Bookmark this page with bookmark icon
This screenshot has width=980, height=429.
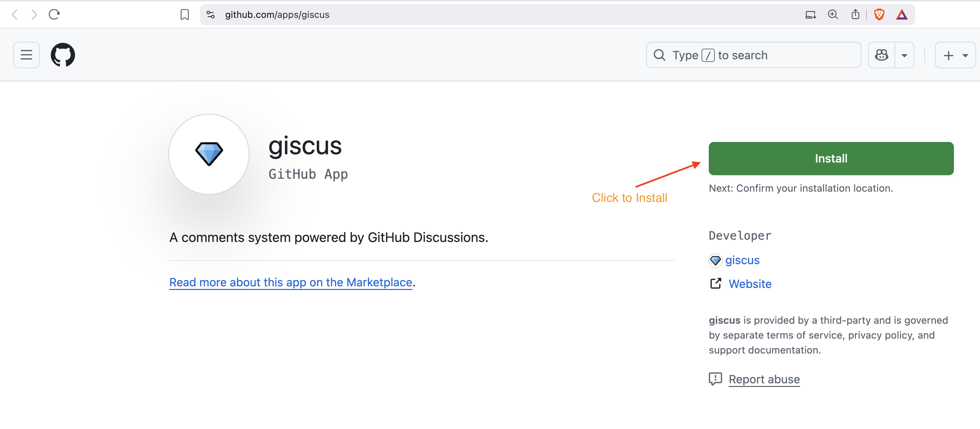184,15
